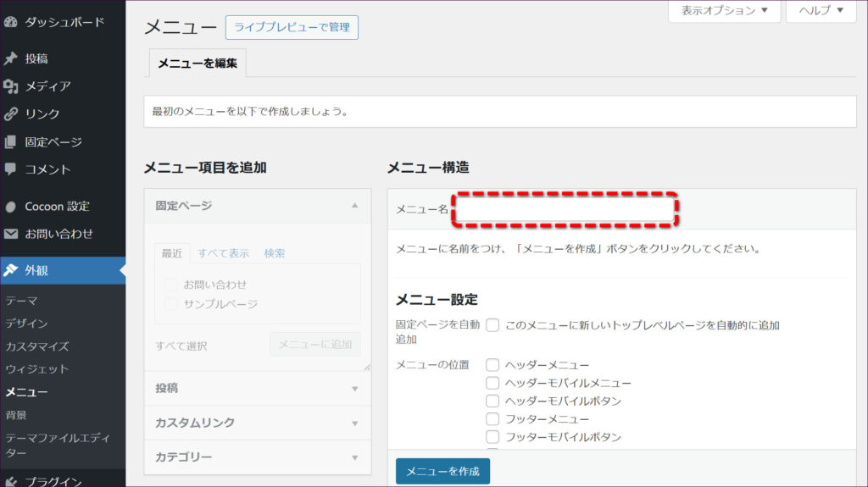868x487 pixels.
Task: Click the ライブプレビューで管理 button
Action: (292, 27)
